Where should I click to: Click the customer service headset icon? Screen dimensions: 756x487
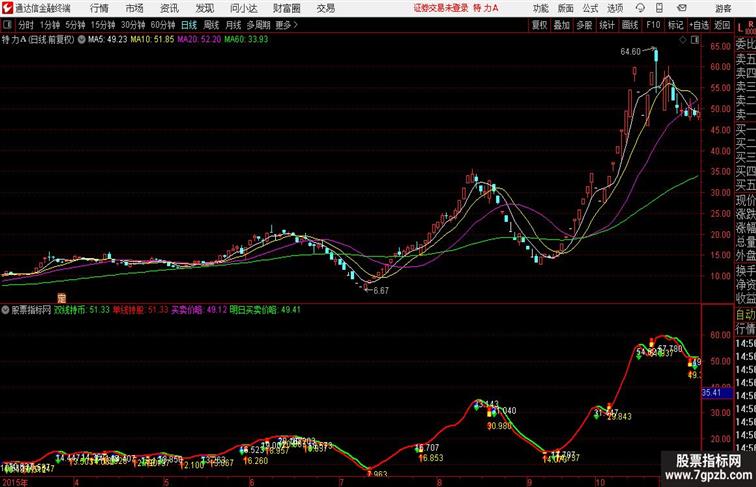pyautogui.click(x=640, y=8)
